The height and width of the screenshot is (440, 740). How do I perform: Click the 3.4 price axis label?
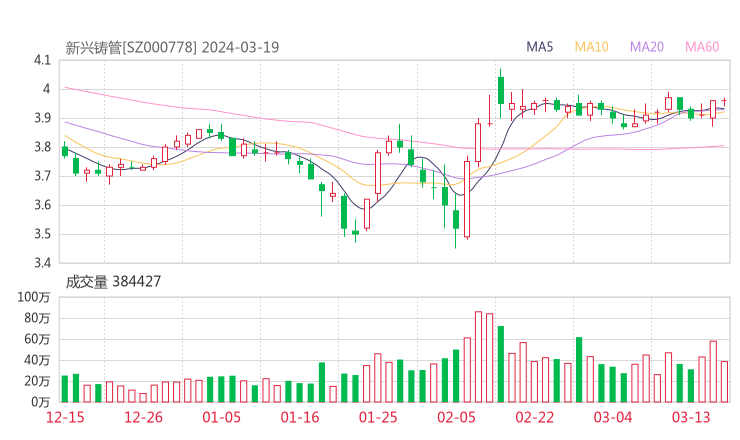pyautogui.click(x=41, y=264)
